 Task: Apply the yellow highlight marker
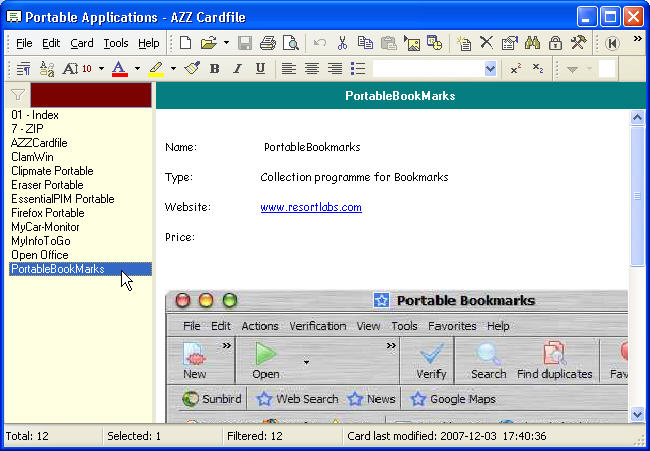click(x=156, y=68)
